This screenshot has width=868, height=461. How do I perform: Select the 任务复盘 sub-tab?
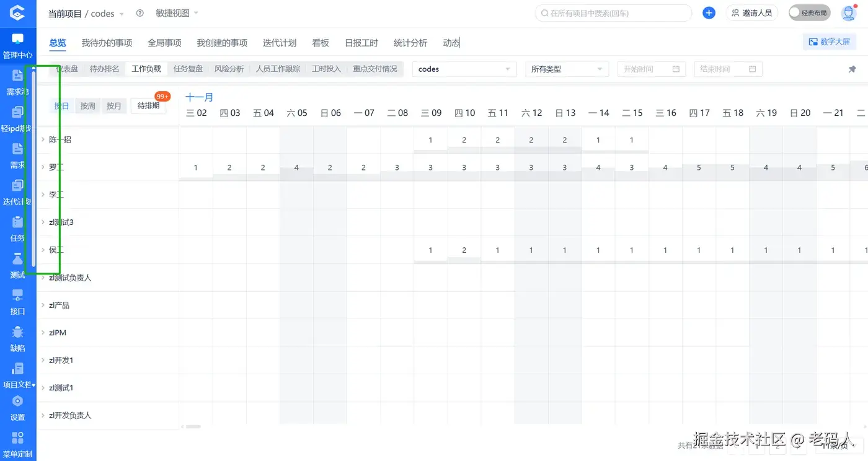[x=188, y=69]
